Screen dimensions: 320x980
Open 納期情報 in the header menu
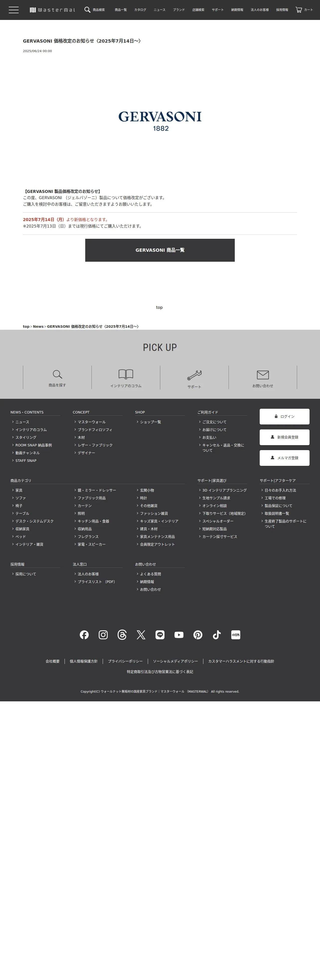tap(237, 10)
